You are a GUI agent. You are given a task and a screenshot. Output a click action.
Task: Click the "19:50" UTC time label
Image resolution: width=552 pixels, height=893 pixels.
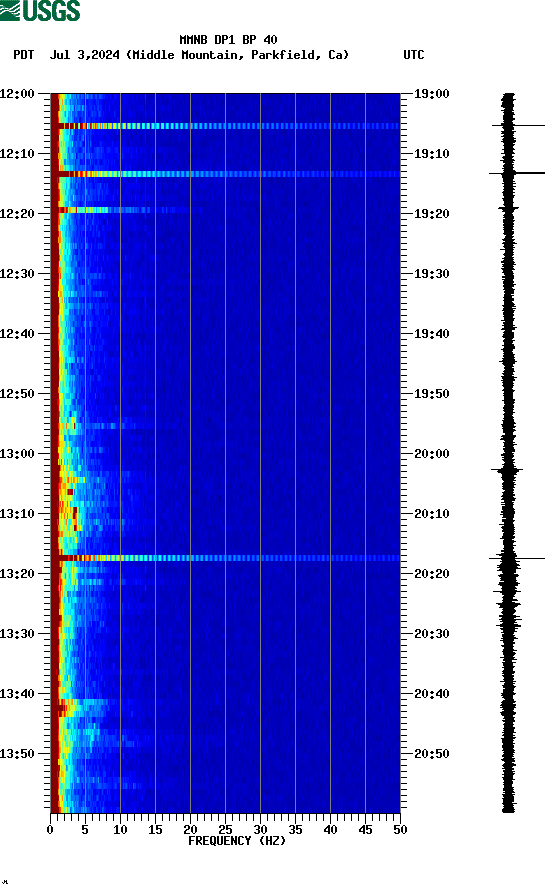coord(432,394)
